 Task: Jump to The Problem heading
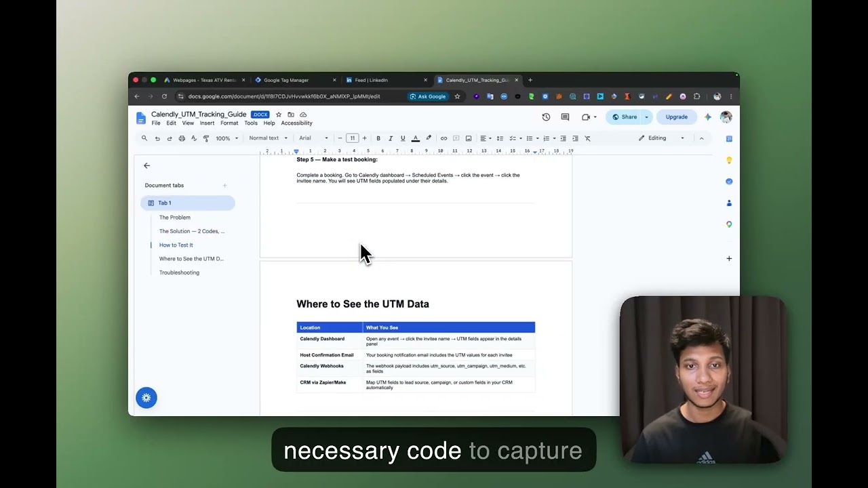coord(174,218)
